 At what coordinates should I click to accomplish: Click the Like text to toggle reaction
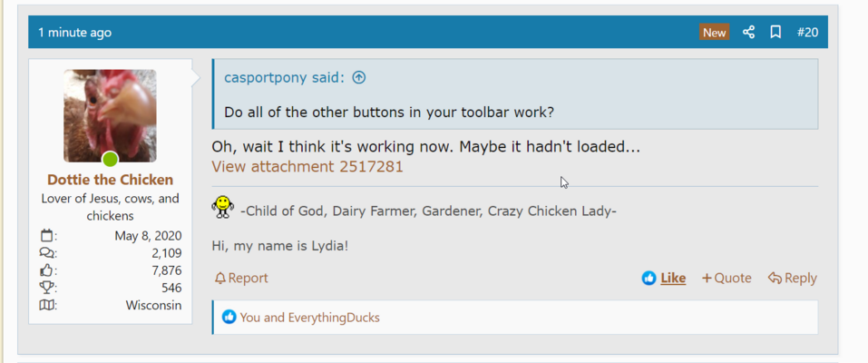tap(673, 279)
